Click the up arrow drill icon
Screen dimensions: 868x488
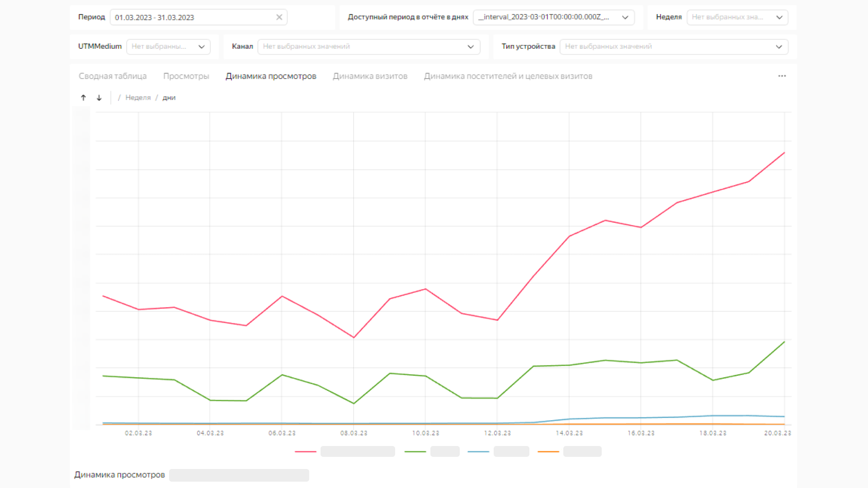pos(83,98)
